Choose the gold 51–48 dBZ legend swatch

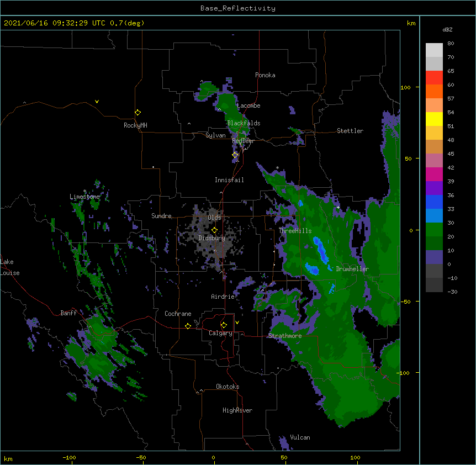434,133
